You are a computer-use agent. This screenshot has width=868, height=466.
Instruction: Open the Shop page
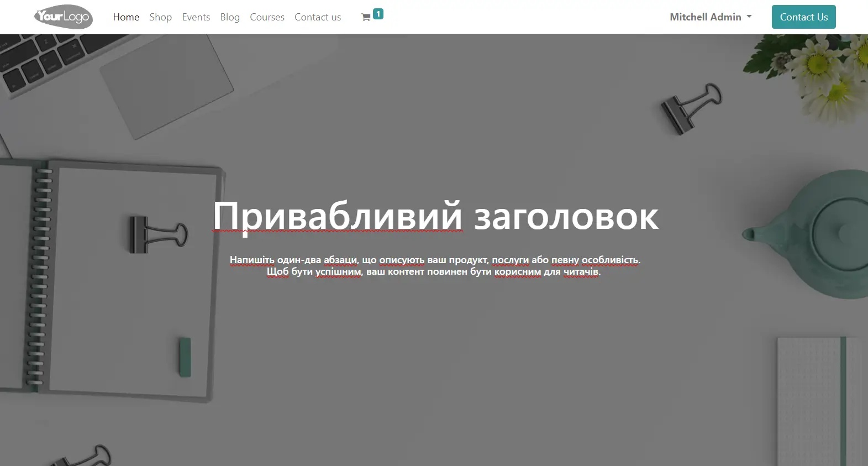pyautogui.click(x=161, y=17)
